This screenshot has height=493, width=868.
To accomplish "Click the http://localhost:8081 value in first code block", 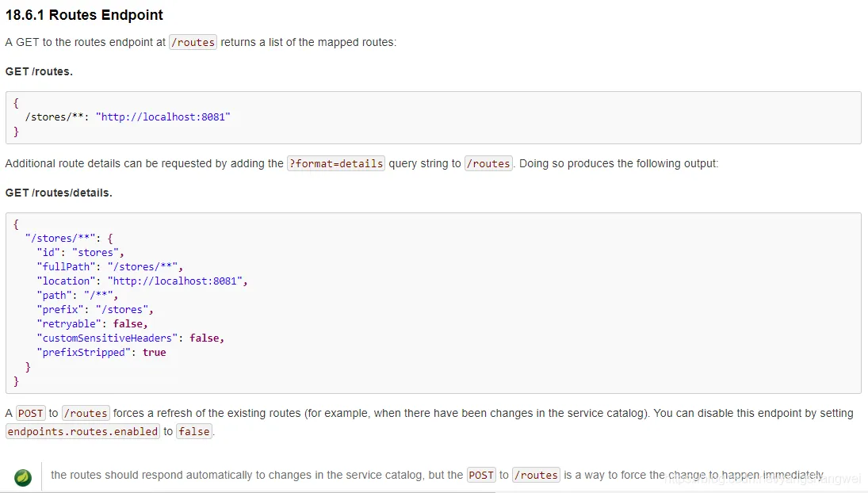I will (x=163, y=117).
